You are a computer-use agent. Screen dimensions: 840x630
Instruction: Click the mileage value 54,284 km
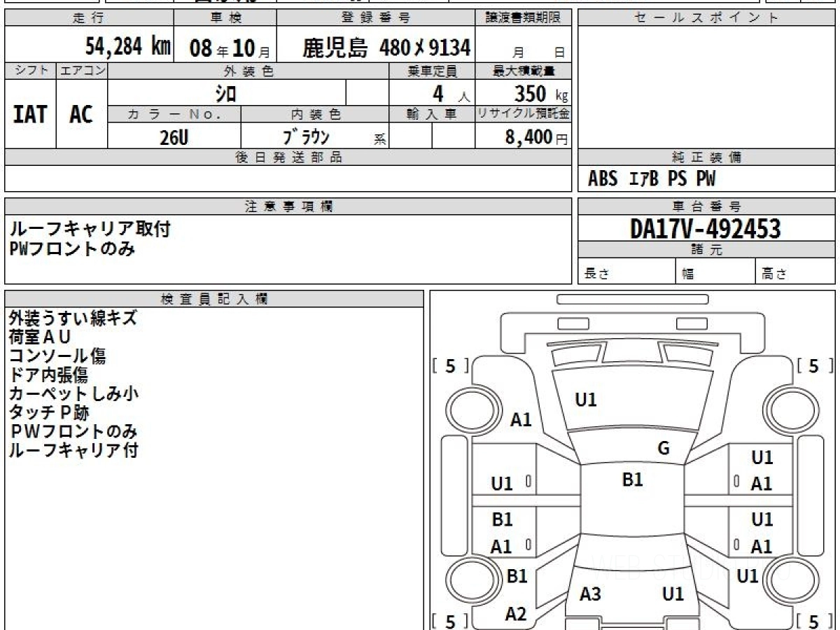point(127,47)
